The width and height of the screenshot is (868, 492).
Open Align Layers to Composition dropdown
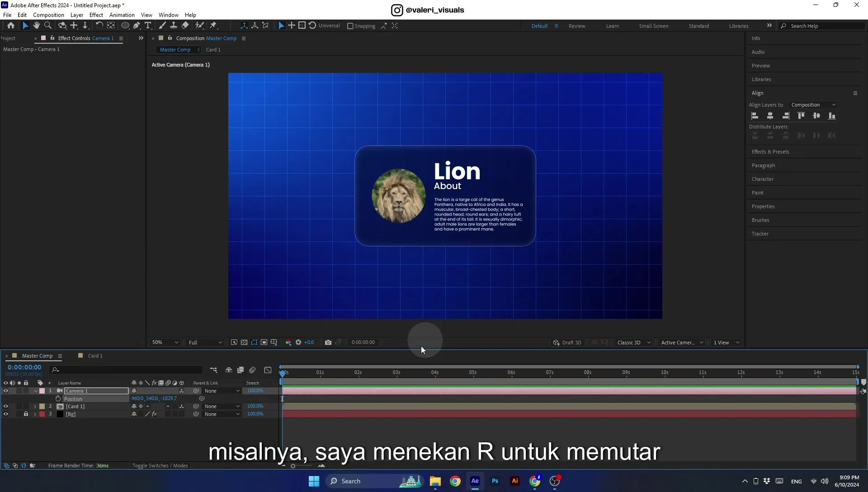tap(813, 105)
